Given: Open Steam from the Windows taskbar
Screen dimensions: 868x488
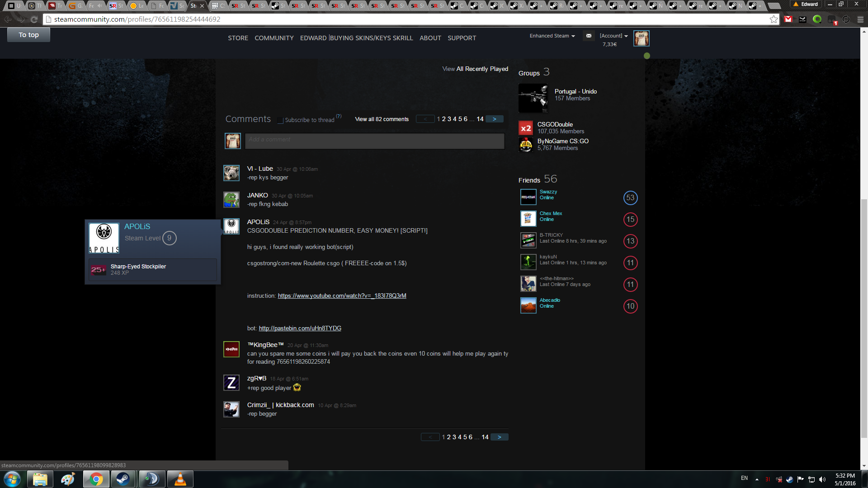Looking at the screenshot, I should [x=123, y=479].
